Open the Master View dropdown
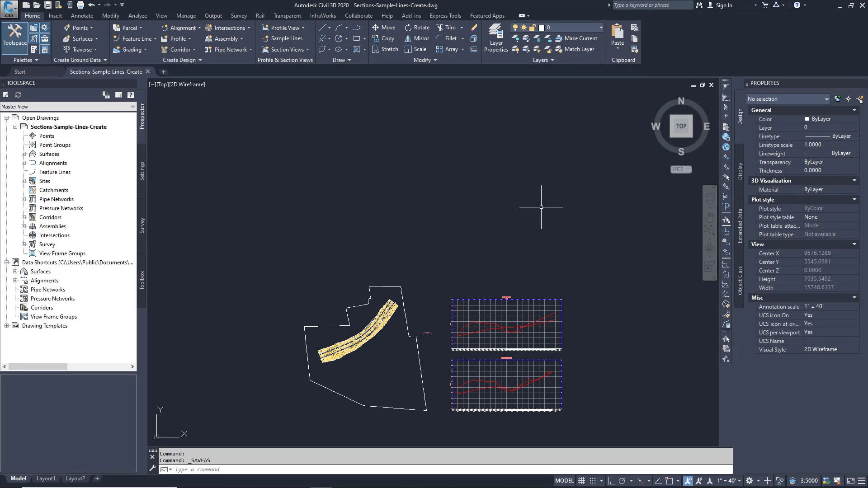Image resolution: width=868 pixels, height=488 pixels. click(x=132, y=107)
